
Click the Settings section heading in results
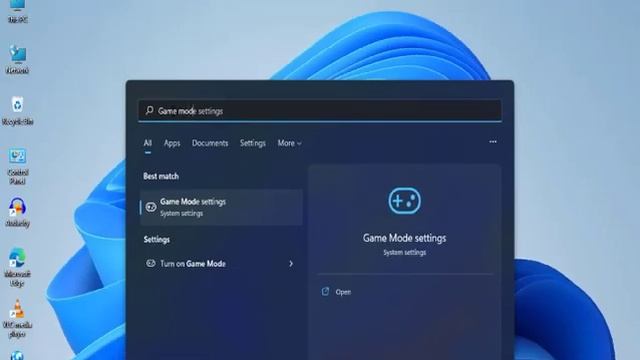156,240
